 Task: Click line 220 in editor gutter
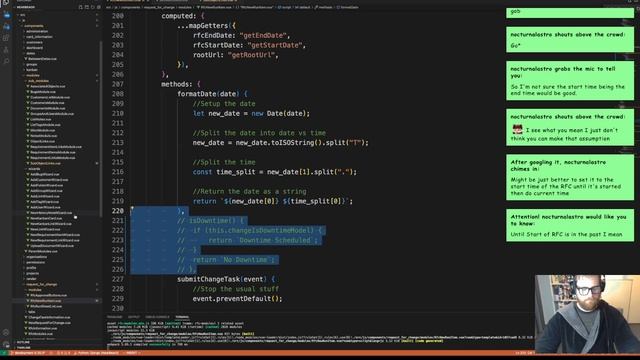118,211
